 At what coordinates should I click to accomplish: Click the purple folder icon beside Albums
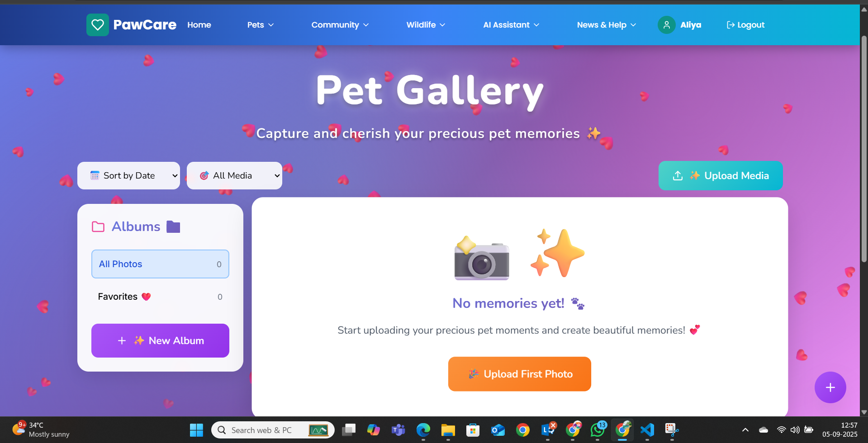pos(173,227)
